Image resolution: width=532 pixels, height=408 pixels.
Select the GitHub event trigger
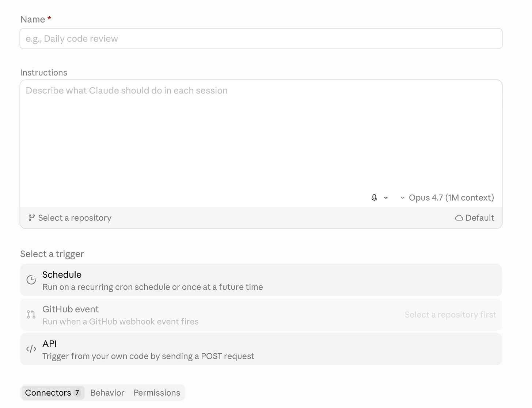[x=261, y=315]
